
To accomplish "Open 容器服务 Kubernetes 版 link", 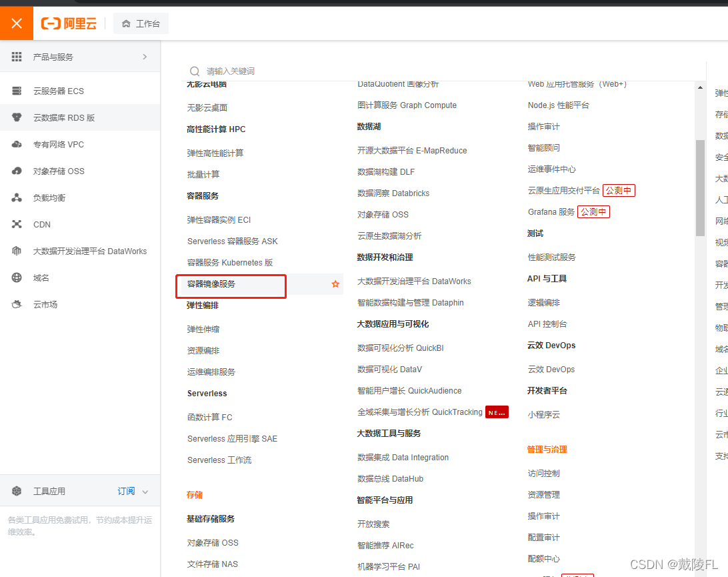I will pos(230,262).
